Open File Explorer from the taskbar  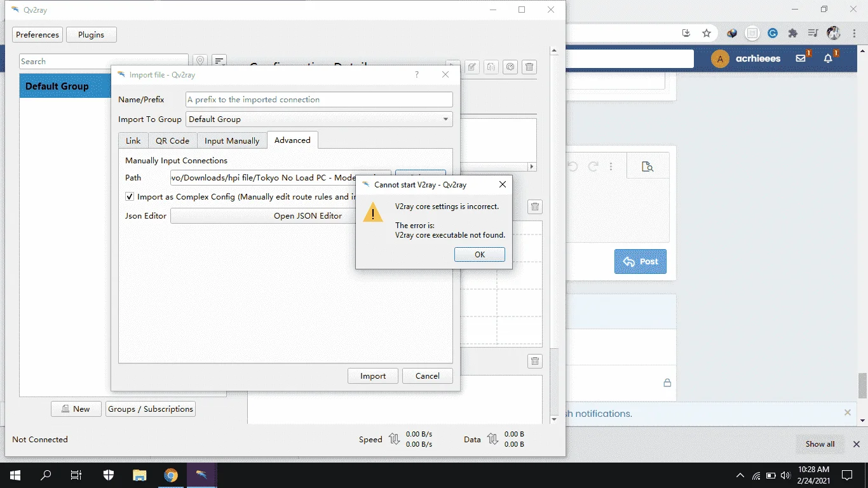(x=140, y=475)
